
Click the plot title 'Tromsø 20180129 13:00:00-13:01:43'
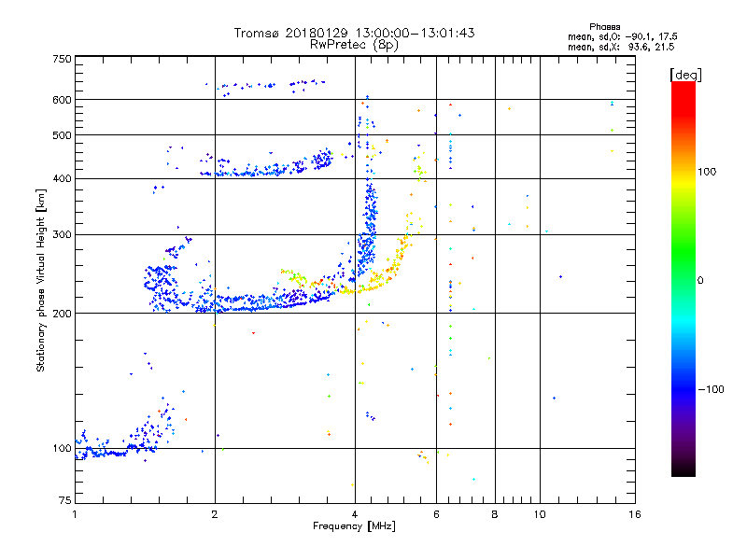tap(354, 33)
